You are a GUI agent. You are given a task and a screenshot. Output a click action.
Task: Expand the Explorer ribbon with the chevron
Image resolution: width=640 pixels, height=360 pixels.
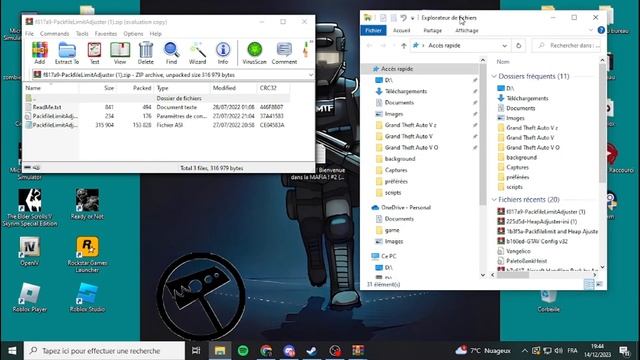tap(591, 30)
